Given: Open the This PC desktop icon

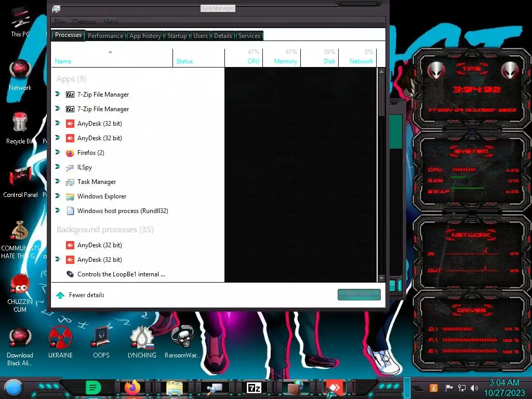Looking at the screenshot, I should pyautogui.click(x=20, y=23).
